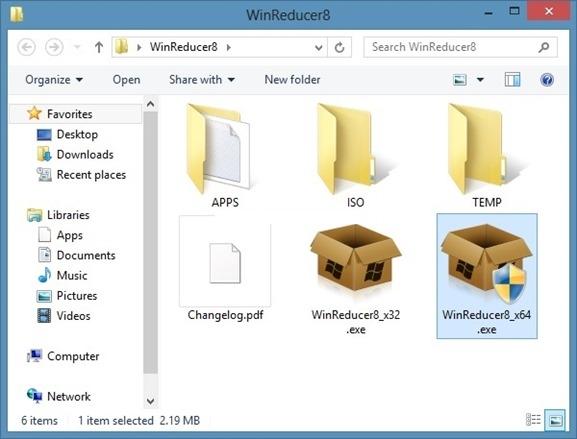This screenshot has width=577, height=439.
Task: Click the Favorites star icon
Action: coord(34,113)
